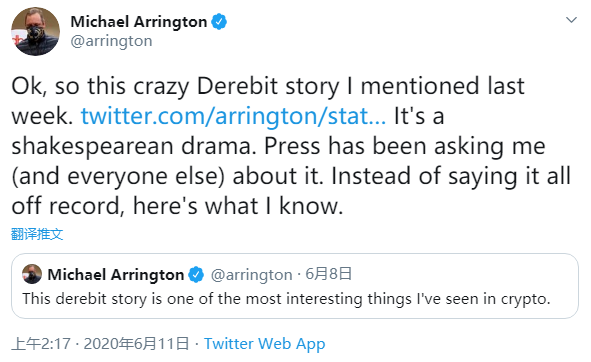591x362 pixels.
Task: Open the quoted tweet's 6月8日 date
Action: pos(328,274)
